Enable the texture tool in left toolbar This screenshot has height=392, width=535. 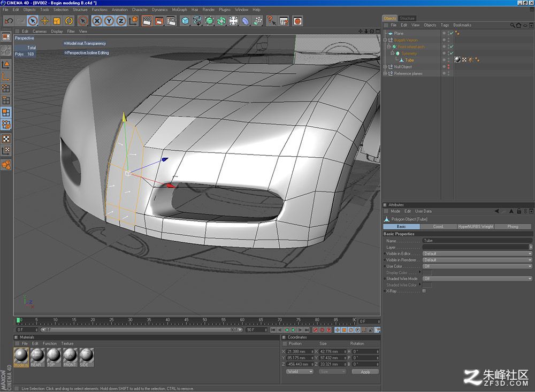(6, 139)
